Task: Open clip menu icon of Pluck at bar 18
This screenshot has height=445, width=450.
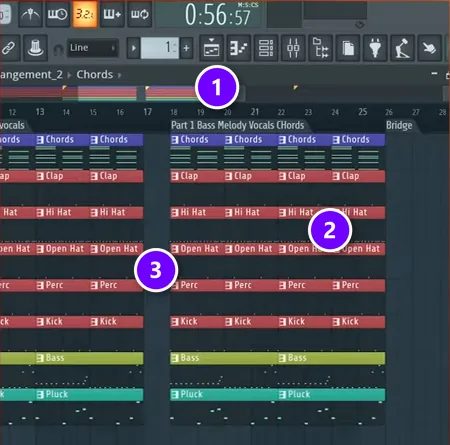Action: click(175, 395)
